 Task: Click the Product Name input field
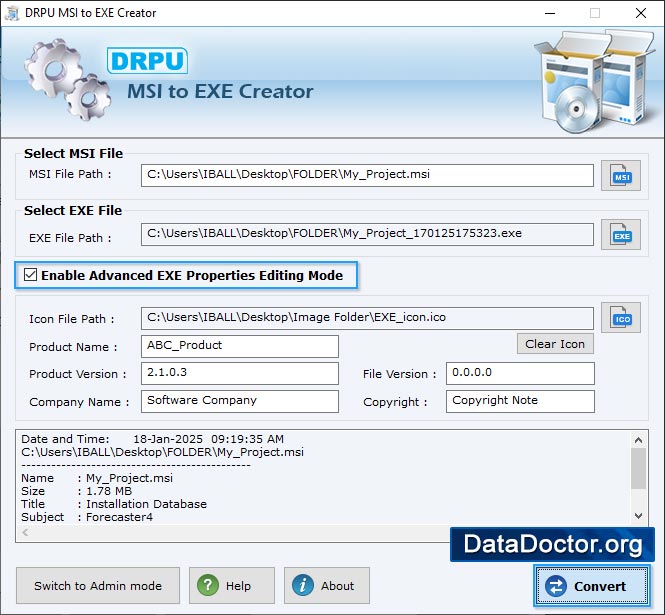[239, 346]
